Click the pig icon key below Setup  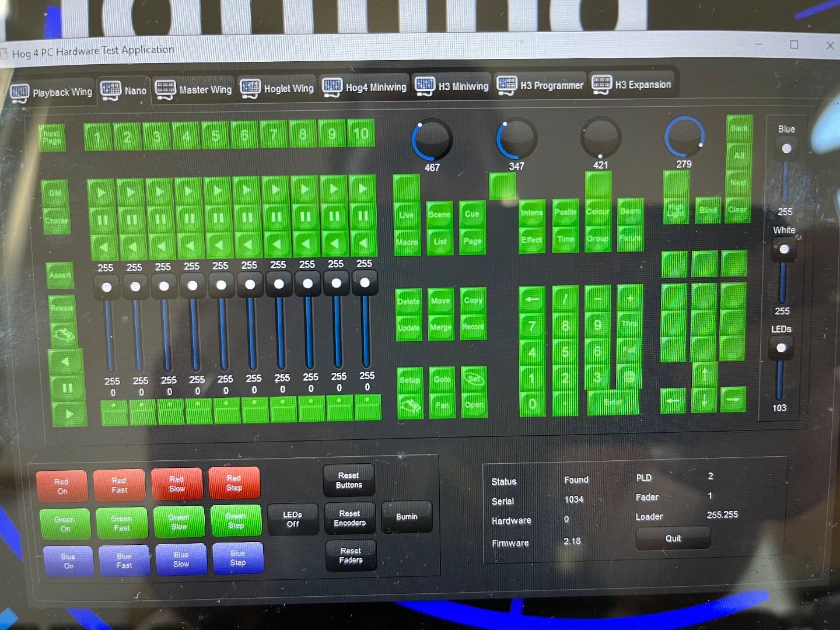click(x=411, y=405)
